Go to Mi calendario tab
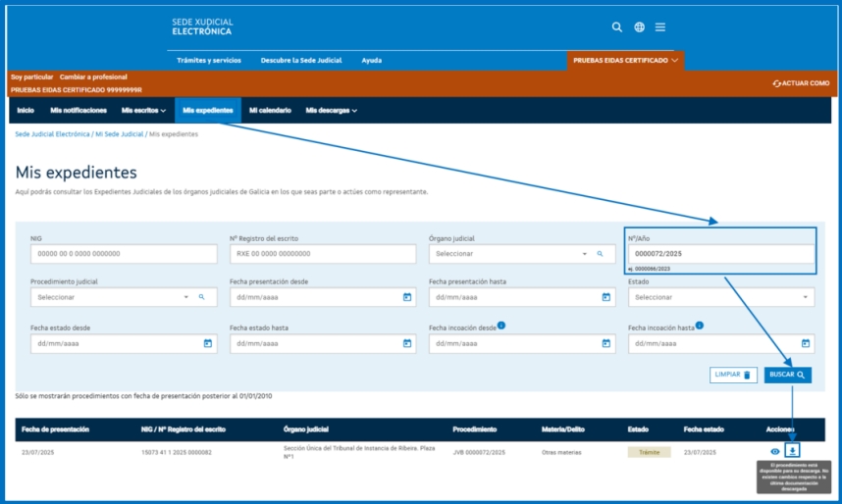Image resolution: width=842 pixels, height=504 pixels. 270,111
